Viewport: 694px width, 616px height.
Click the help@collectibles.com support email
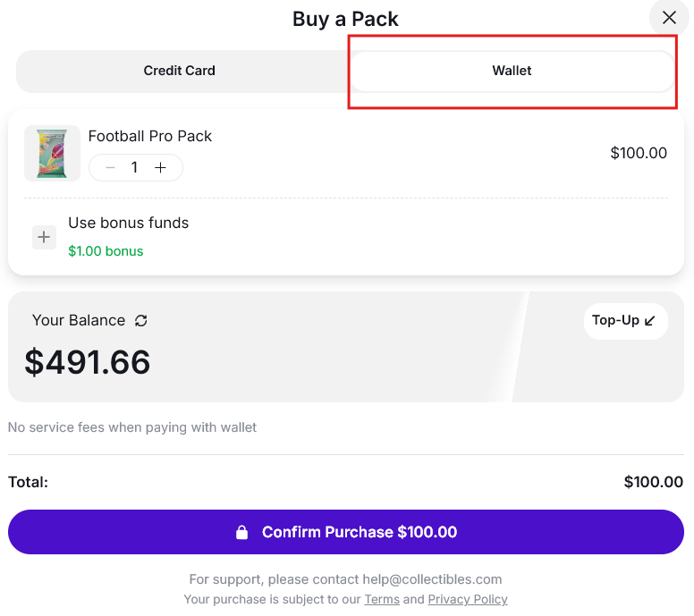tap(432, 579)
